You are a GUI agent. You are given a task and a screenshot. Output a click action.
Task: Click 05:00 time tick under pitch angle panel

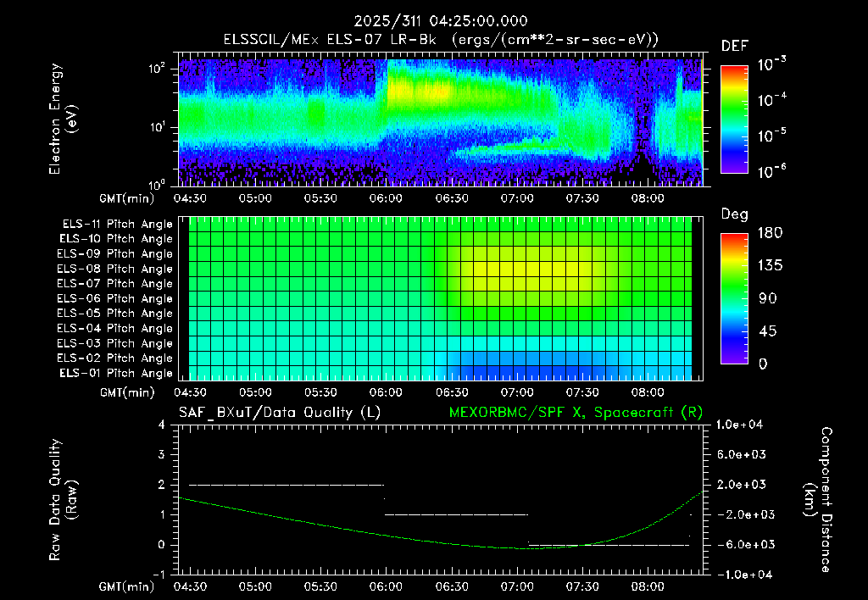255,392
